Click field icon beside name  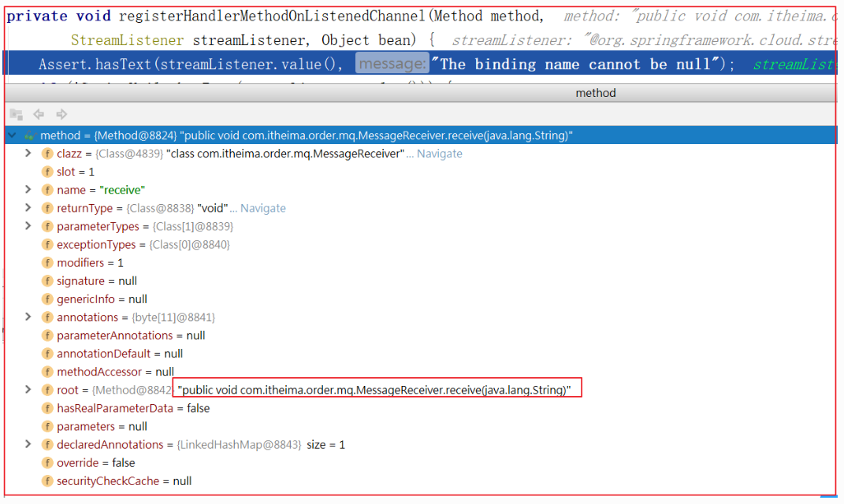(47, 190)
